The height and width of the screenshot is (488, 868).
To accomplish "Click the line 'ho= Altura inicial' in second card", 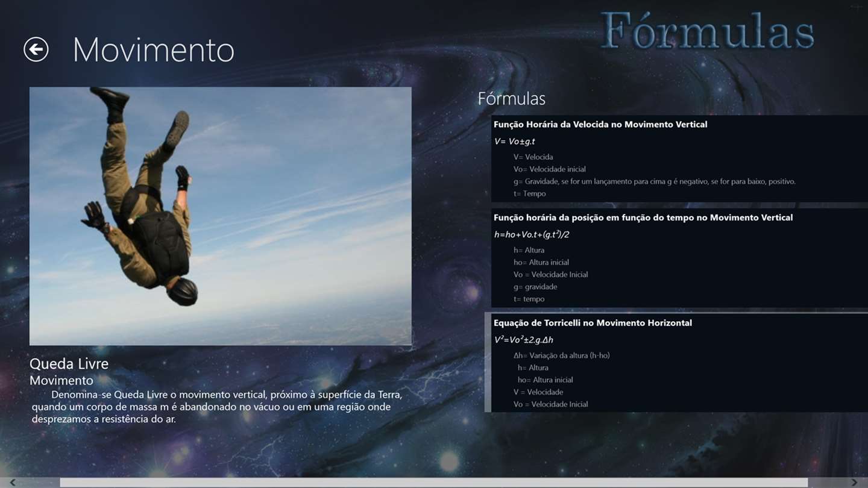I will pos(541,263).
